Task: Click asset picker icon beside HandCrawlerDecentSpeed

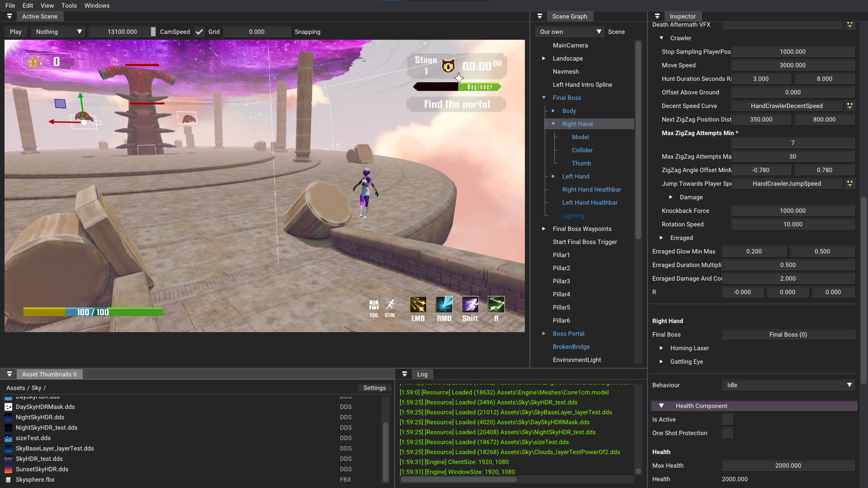Action: [850, 106]
